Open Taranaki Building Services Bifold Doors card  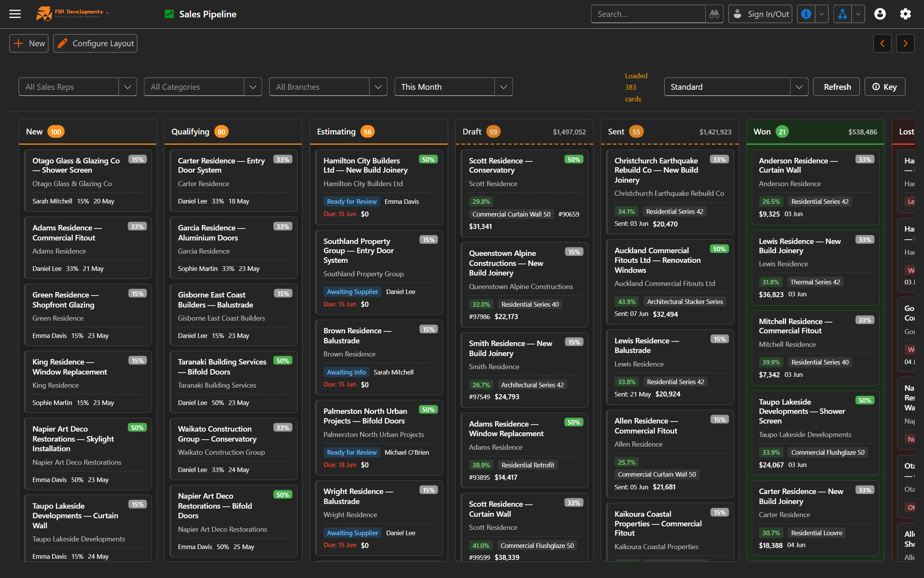(x=233, y=382)
